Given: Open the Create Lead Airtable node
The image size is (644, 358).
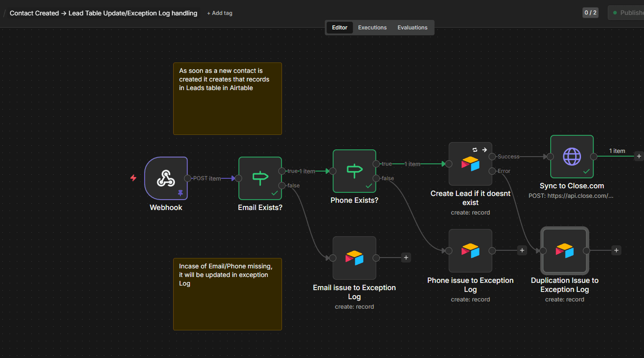Looking at the screenshot, I should (470, 164).
